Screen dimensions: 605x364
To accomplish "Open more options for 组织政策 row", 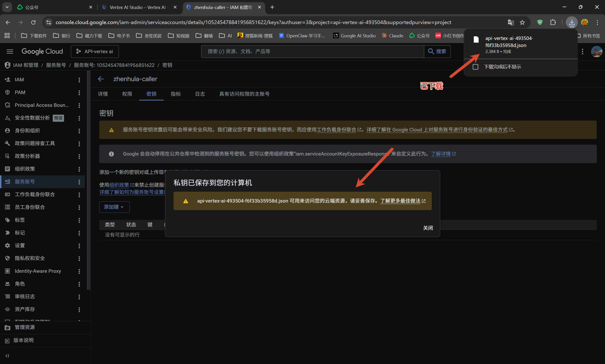I will coord(79,169).
